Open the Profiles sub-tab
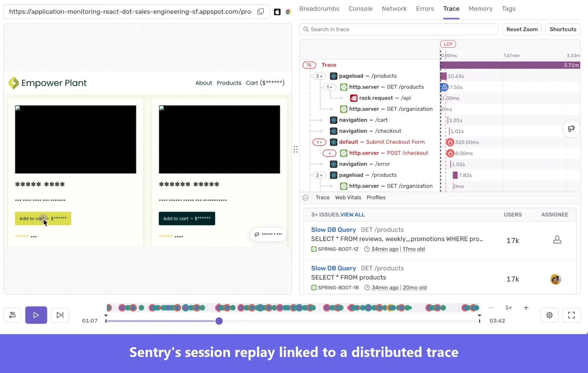Viewport: 588px width, 373px height. (x=376, y=197)
